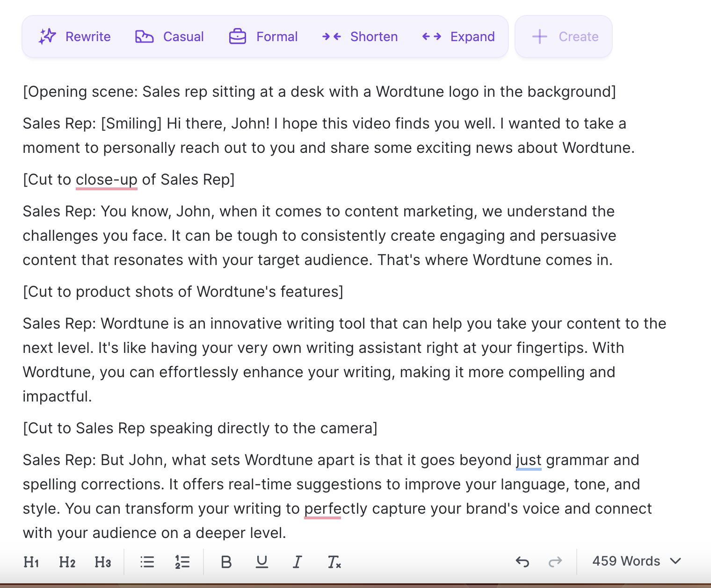Click the underlined word "close-up"
Image resolution: width=711 pixels, height=588 pixels.
coord(107,179)
